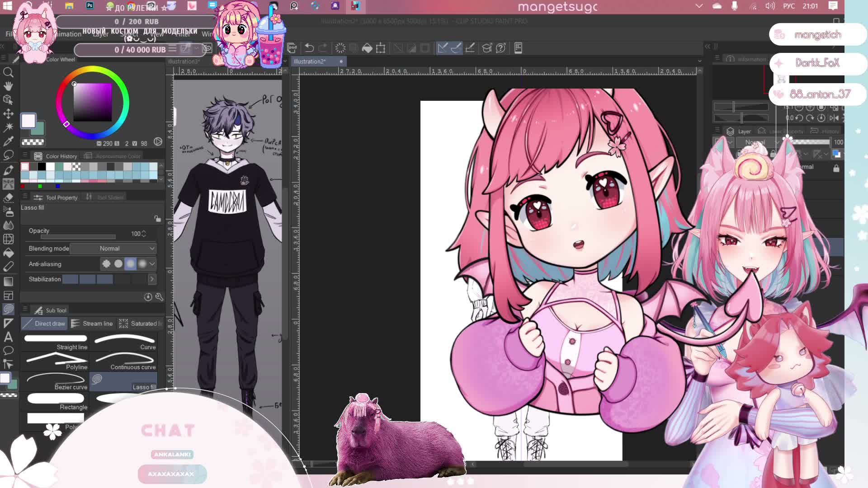Click the Fill bucket icon in command bar

point(367,48)
